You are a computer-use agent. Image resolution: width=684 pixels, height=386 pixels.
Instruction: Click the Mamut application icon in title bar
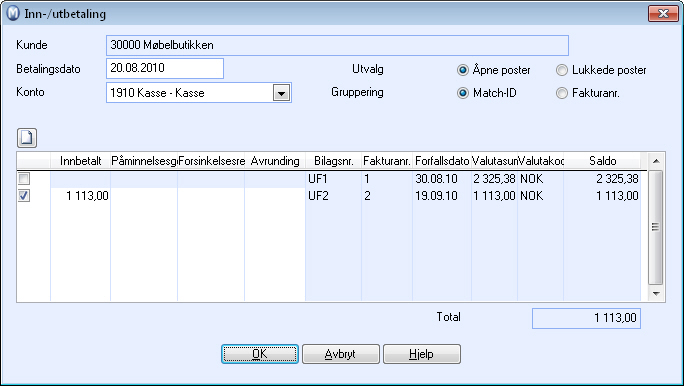point(13,14)
